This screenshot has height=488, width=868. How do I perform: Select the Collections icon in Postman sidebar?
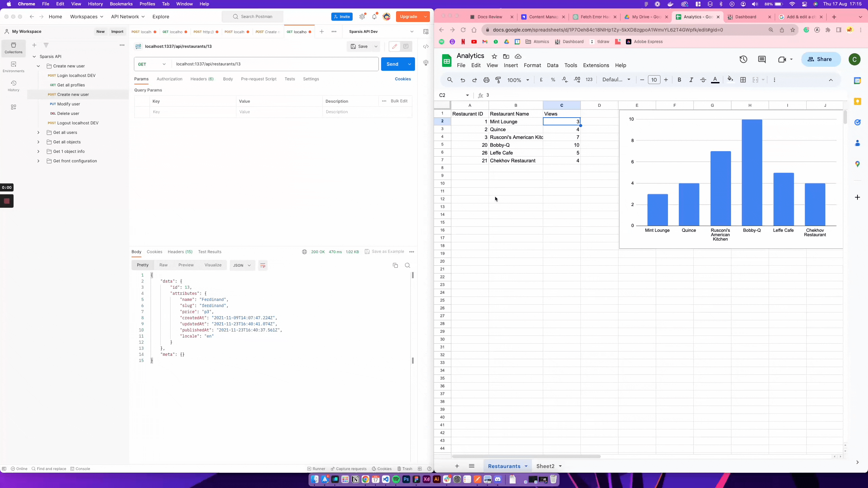click(x=14, y=48)
